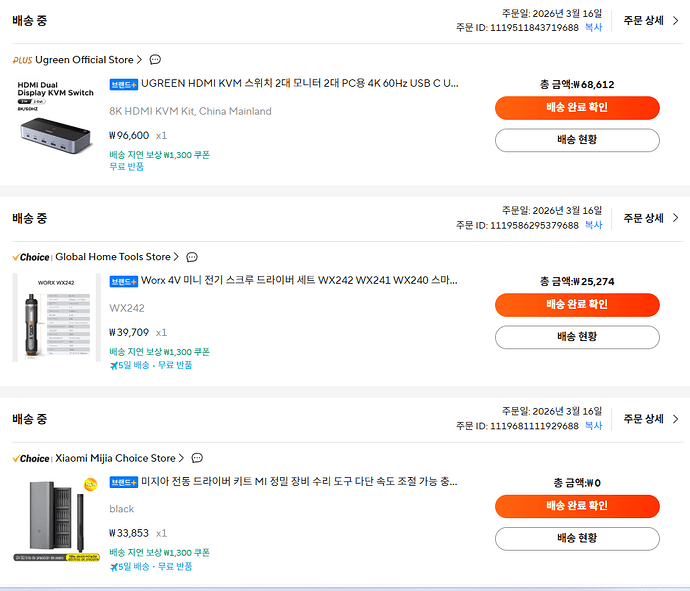Image resolution: width=690 pixels, height=591 pixels.
Task: Open the UGREEN HDMI KVM switch thumbnail
Action: (x=55, y=122)
